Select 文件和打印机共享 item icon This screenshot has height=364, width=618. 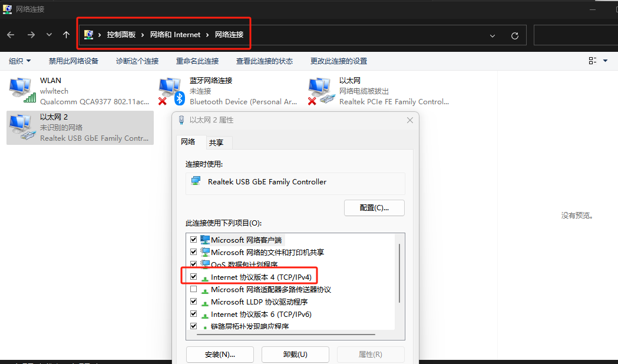point(204,252)
